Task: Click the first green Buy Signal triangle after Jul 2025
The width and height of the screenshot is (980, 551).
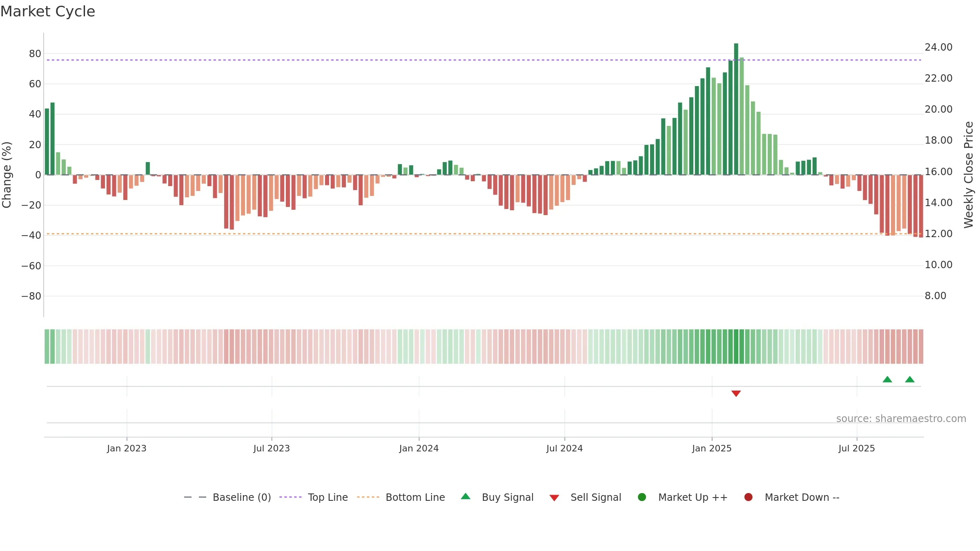Action: (x=887, y=379)
